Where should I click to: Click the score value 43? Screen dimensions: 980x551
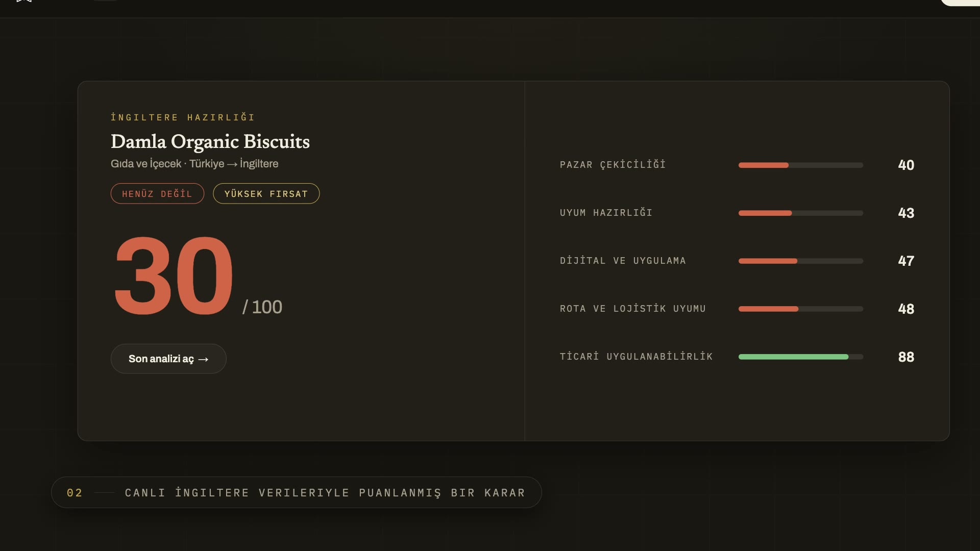pyautogui.click(x=906, y=213)
